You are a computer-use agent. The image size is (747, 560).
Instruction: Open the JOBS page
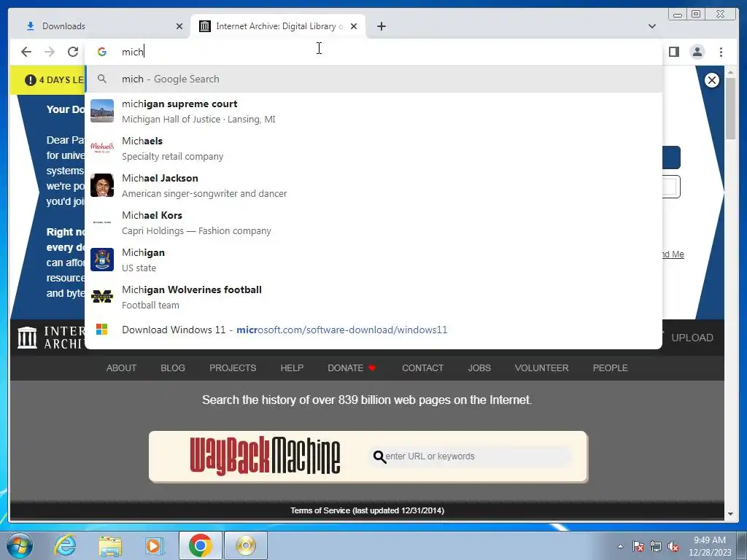479,368
